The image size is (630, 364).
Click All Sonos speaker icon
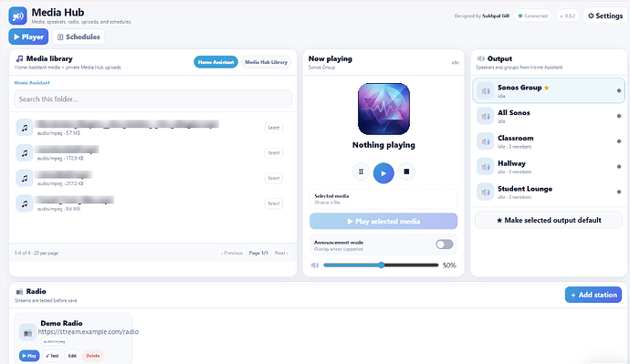(x=486, y=117)
